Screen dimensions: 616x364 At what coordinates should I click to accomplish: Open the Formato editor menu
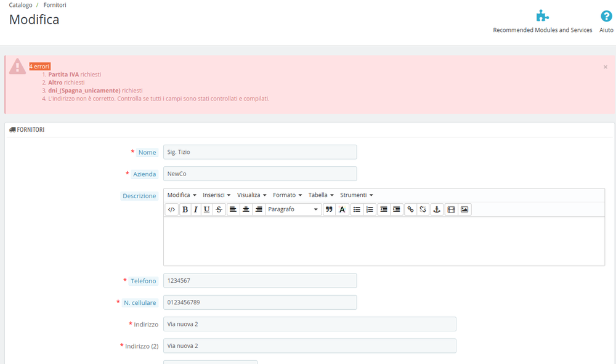pyautogui.click(x=287, y=195)
